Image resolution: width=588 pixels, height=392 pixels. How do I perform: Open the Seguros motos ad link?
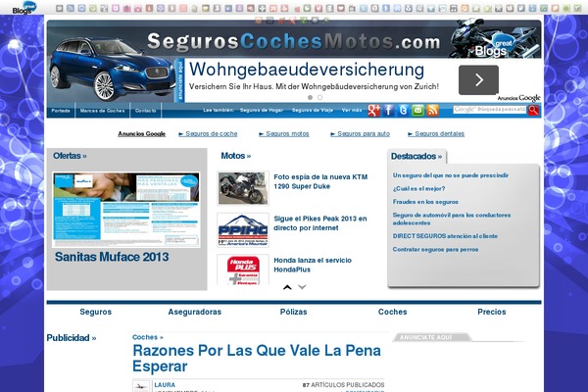coord(284,134)
